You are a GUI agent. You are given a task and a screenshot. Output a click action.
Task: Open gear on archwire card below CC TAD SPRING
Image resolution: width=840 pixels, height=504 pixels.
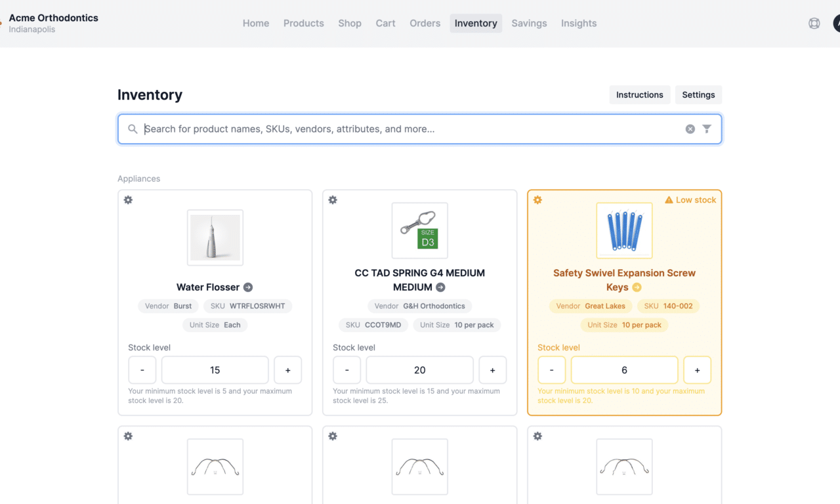tap(333, 436)
